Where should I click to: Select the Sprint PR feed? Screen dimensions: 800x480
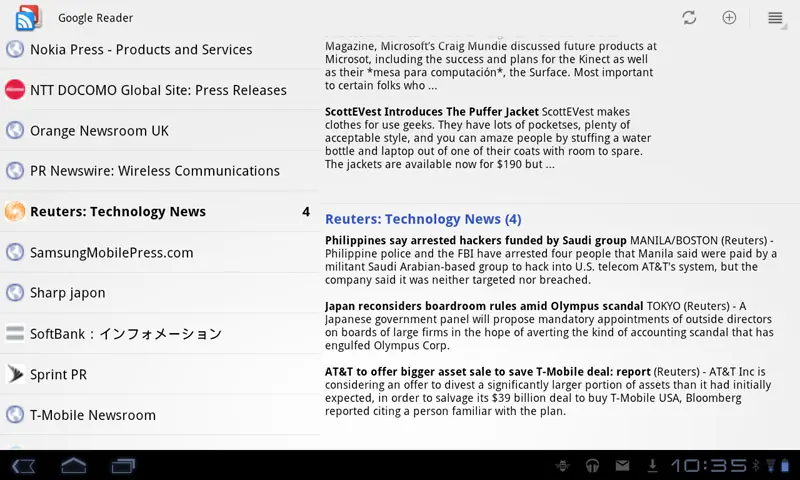pos(160,374)
